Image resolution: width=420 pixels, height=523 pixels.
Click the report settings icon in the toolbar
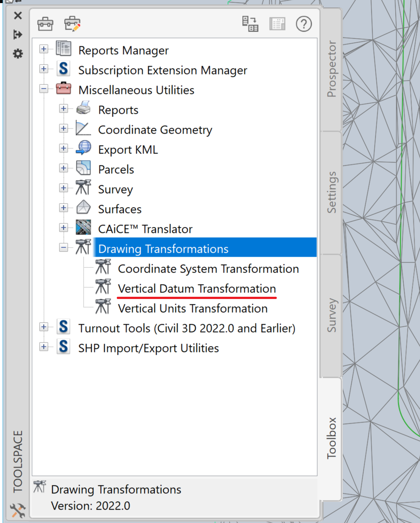point(249,24)
